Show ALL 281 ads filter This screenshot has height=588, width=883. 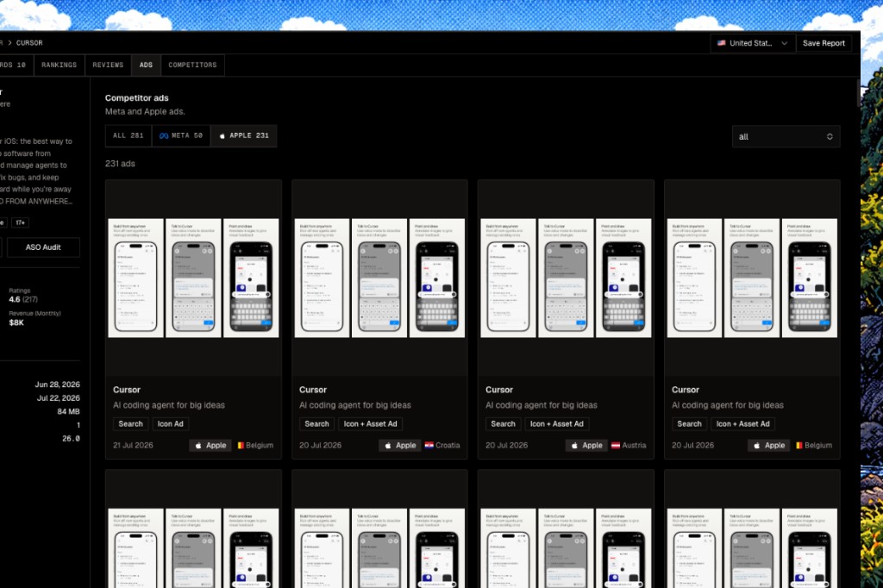click(x=128, y=135)
